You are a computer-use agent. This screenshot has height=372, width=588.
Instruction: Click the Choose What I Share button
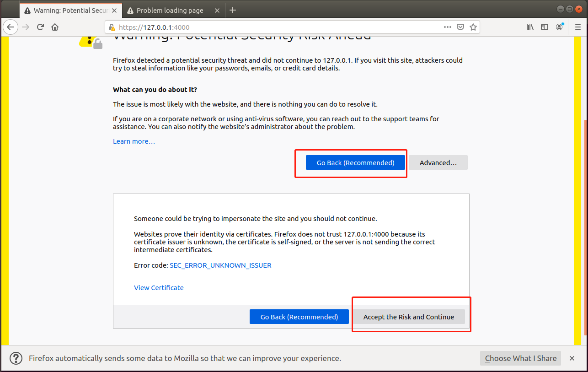[520, 358]
